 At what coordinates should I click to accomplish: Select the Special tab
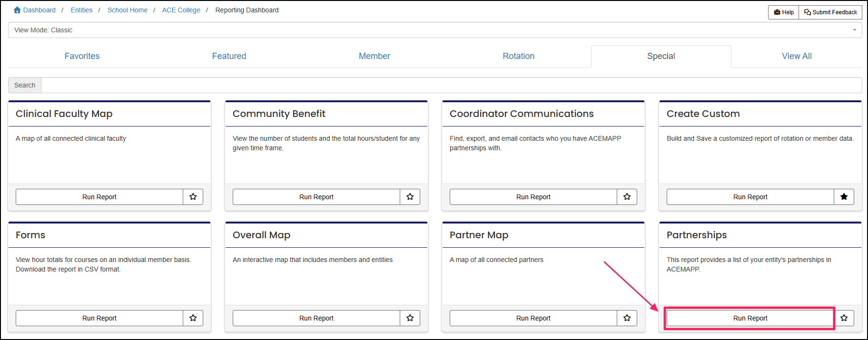661,56
